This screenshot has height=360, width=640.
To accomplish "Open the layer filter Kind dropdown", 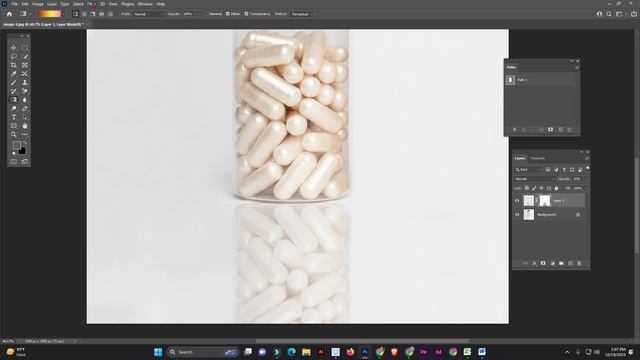I will (x=528, y=169).
